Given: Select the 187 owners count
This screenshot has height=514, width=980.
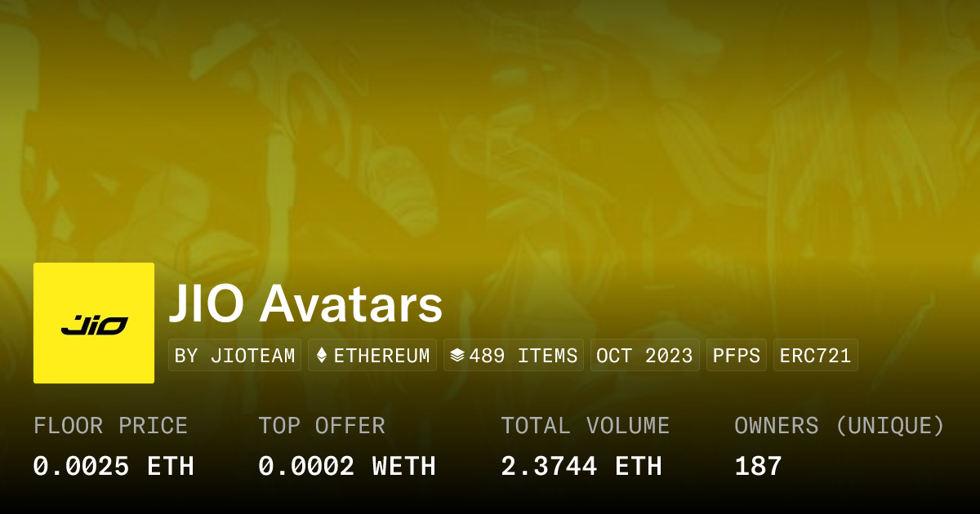Looking at the screenshot, I should click(758, 467).
